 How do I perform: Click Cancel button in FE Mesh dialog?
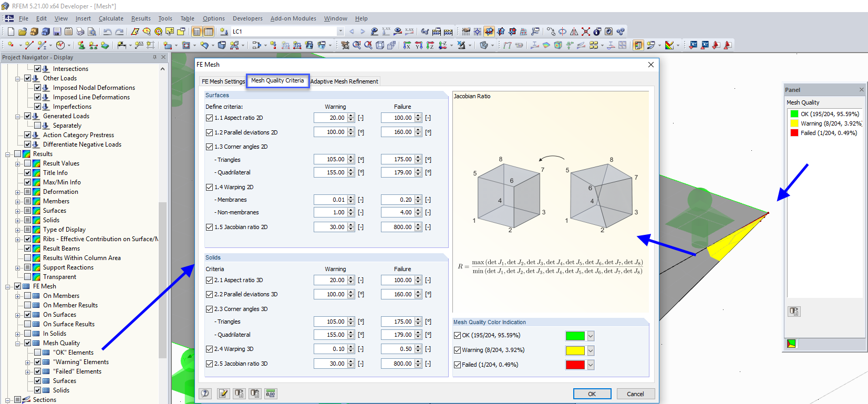(x=635, y=394)
